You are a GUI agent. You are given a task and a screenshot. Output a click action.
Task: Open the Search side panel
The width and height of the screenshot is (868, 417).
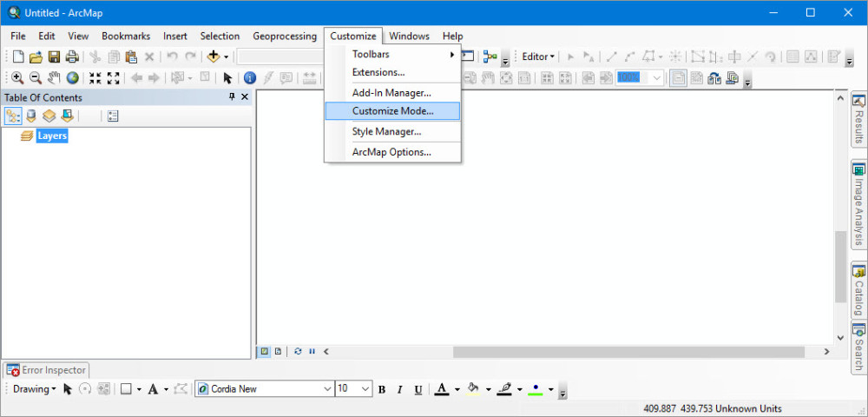click(858, 347)
